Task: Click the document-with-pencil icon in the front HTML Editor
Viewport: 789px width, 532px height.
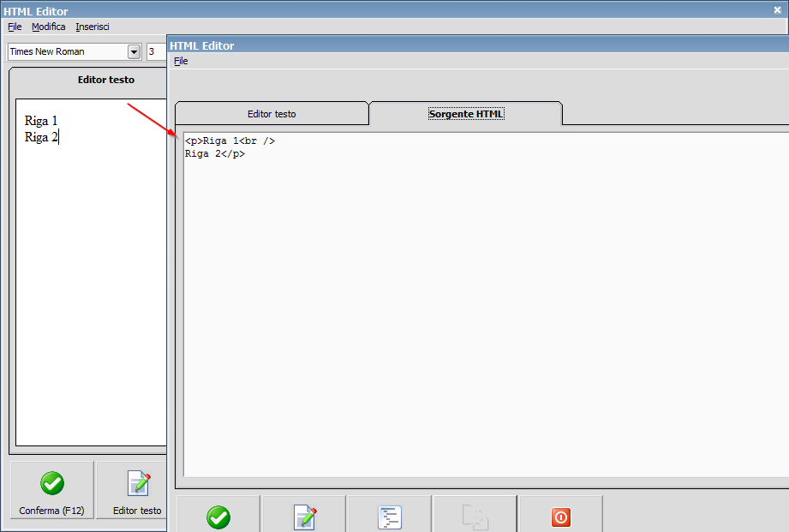Action: click(305, 517)
